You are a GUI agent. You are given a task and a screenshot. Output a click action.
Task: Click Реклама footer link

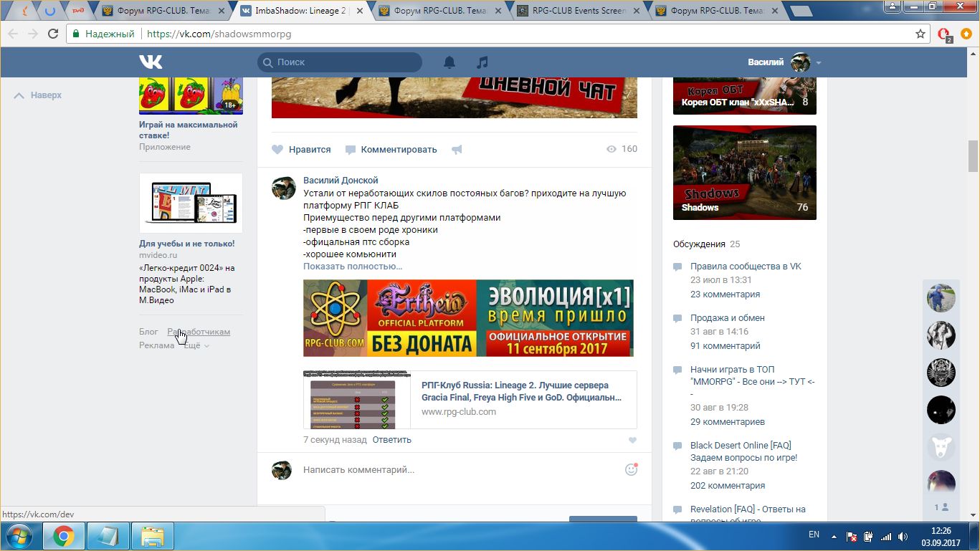point(156,345)
